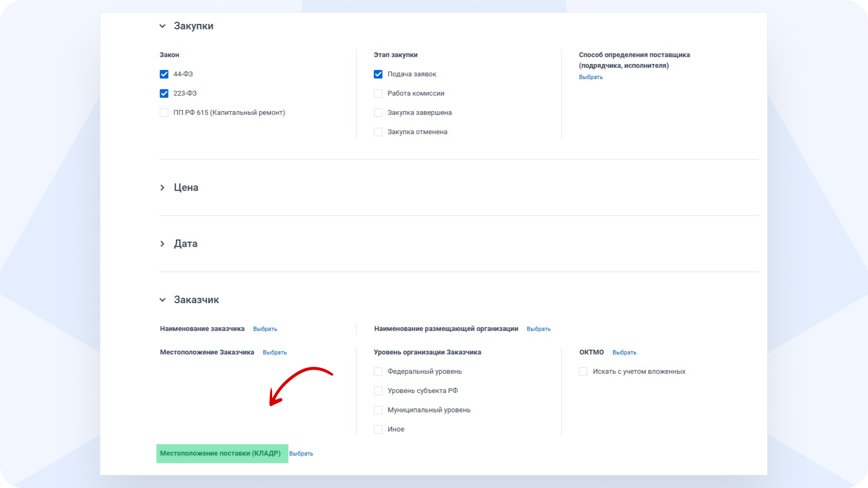This screenshot has height=488, width=868.
Task: Click the Этап закупки column label
Action: (396, 55)
